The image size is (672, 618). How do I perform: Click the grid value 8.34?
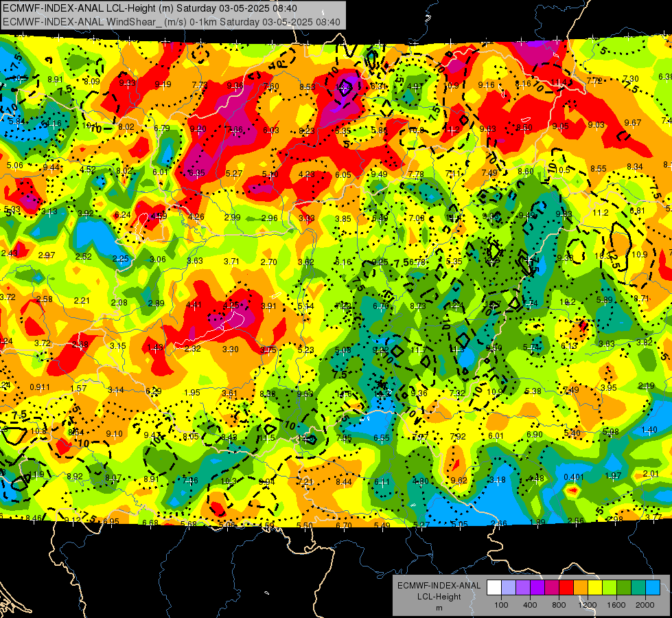635,166
